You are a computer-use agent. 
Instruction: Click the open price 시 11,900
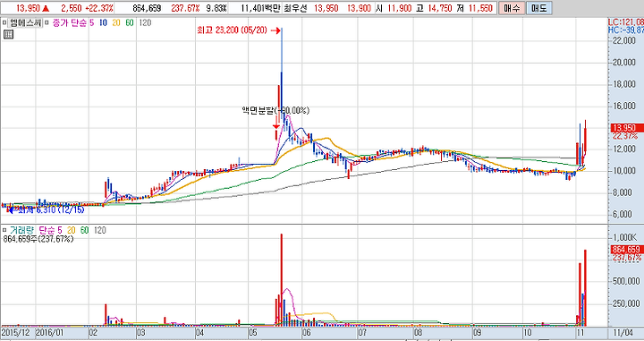click(x=394, y=8)
